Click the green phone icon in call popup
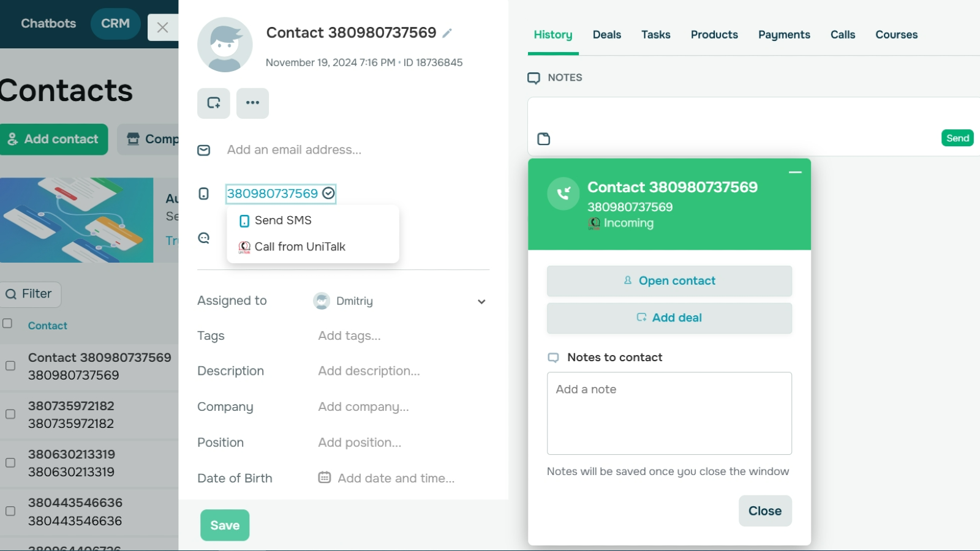 point(563,194)
